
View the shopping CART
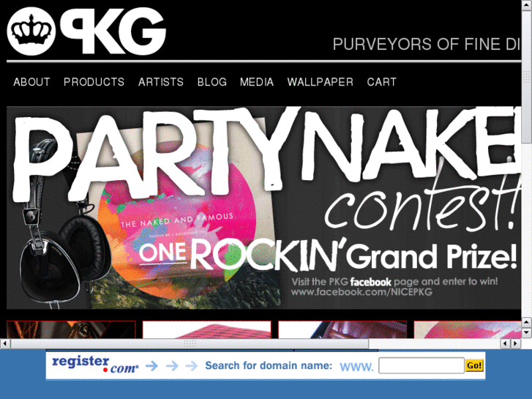pos(382,82)
